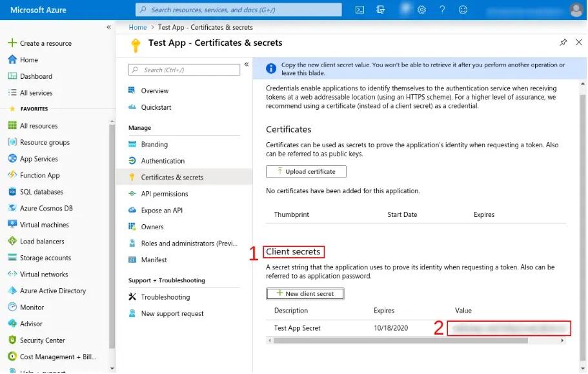Open the account avatar menu
588x374 pixels.
pyautogui.click(x=576, y=10)
